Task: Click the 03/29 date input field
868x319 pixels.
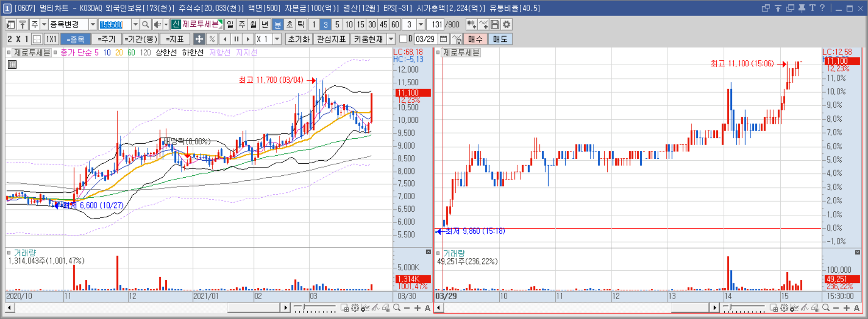Action: 425,39
